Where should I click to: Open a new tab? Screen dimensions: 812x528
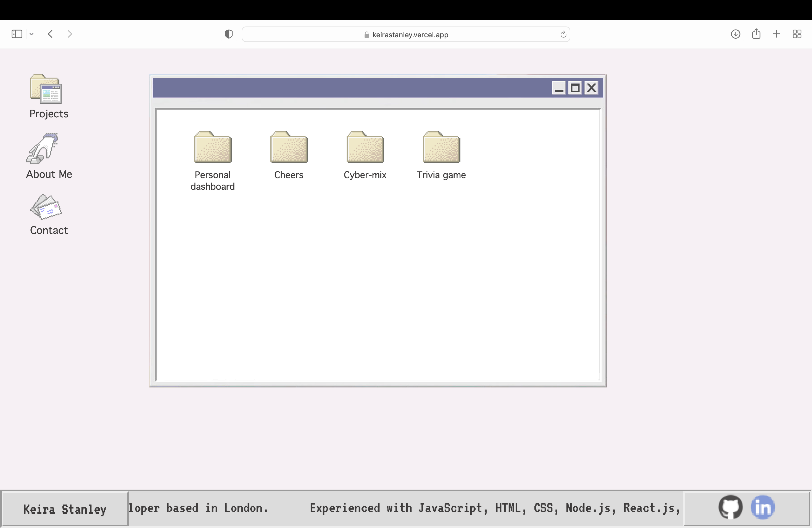pos(776,34)
